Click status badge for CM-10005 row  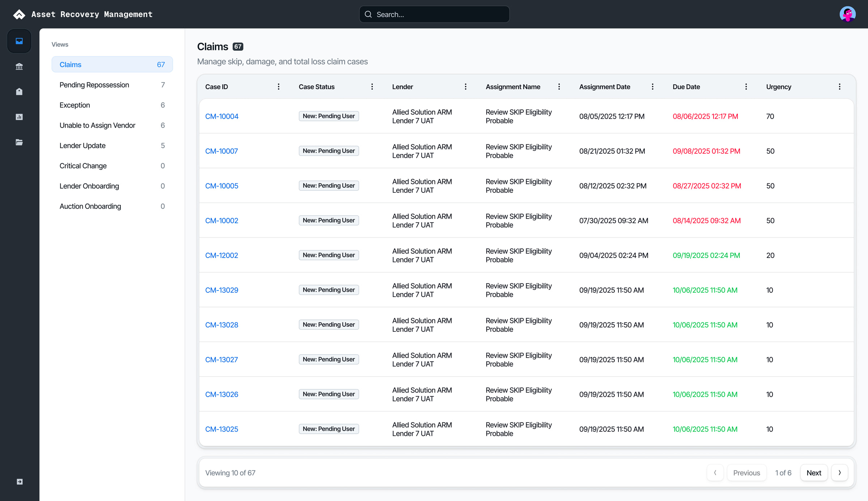pos(329,186)
